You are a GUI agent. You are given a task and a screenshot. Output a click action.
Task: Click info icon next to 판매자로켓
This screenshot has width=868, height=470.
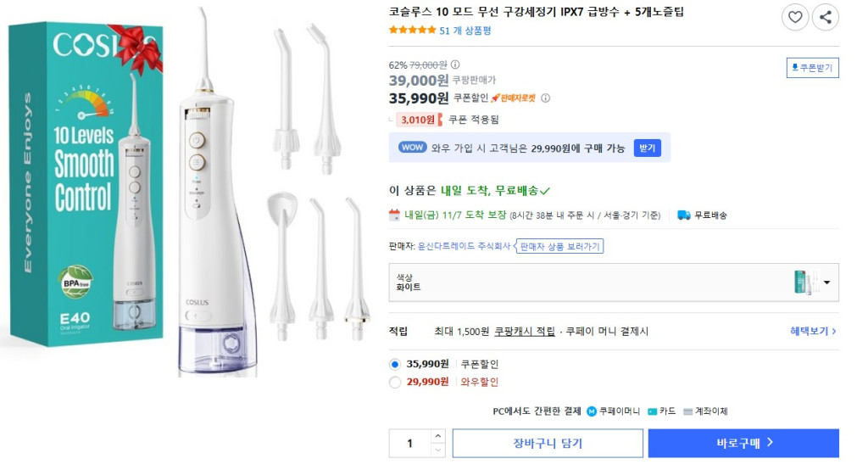545,98
